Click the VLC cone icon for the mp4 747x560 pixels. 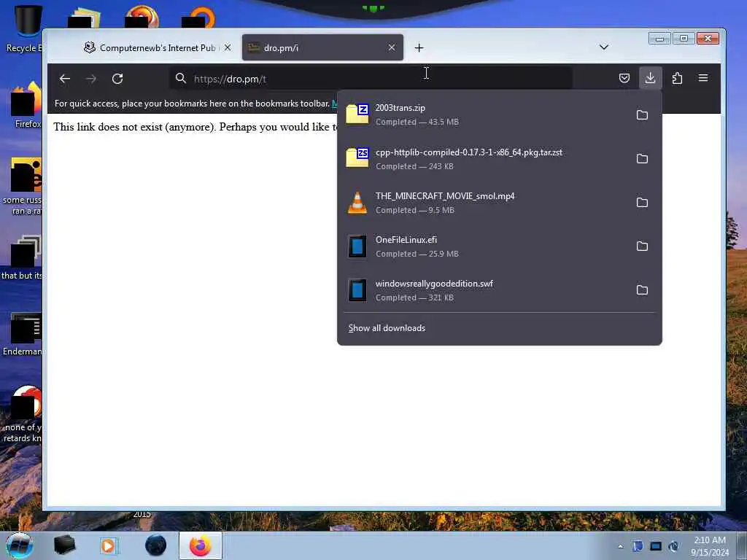point(357,203)
